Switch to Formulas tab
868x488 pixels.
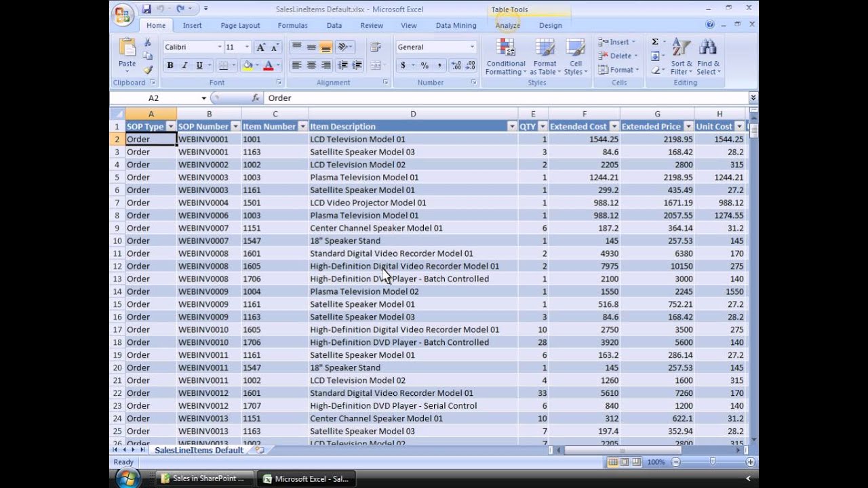(x=292, y=26)
